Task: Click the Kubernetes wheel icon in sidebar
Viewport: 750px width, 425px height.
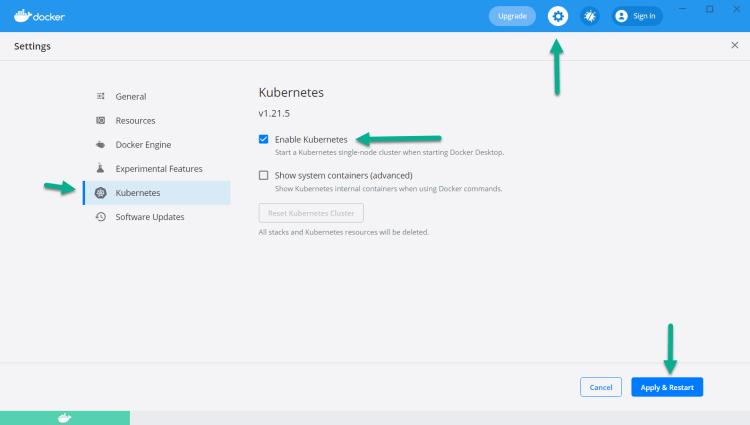Action: tap(101, 193)
